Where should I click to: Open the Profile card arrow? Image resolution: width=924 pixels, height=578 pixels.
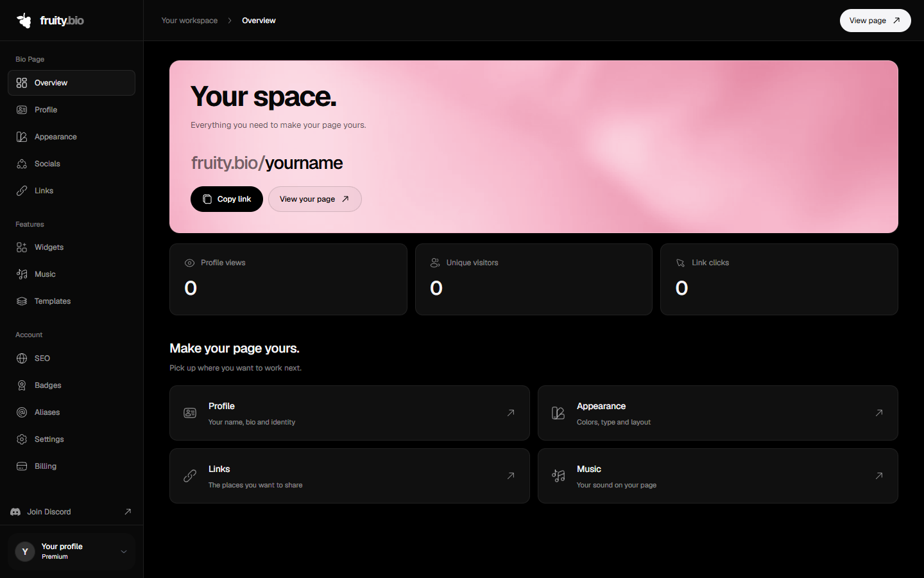coord(511,413)
